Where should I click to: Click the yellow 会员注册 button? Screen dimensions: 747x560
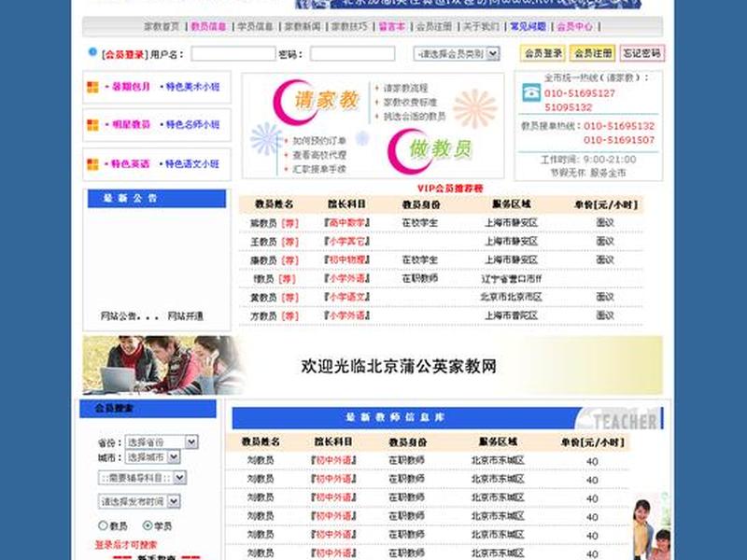(x=593, y=53)
